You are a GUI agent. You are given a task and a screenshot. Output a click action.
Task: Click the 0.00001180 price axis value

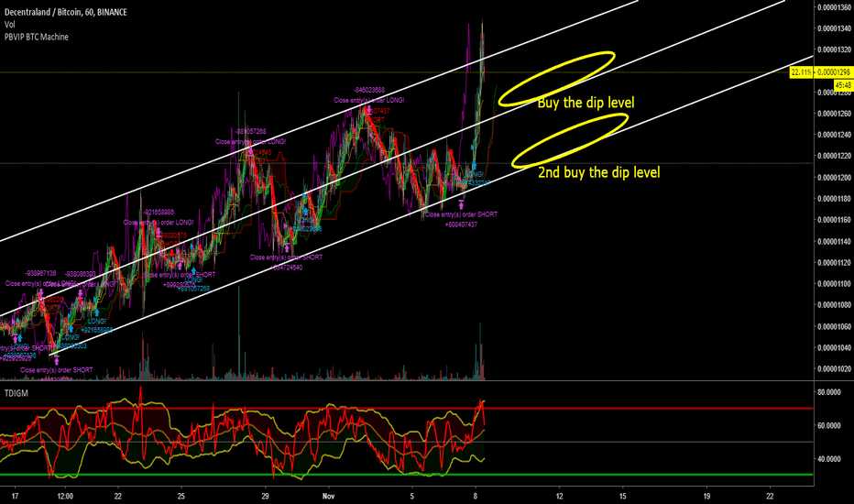[835, 198]
